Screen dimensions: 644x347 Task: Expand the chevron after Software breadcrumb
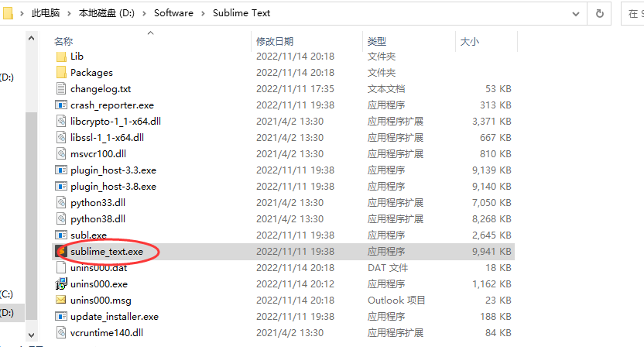(x=203, y=14)
